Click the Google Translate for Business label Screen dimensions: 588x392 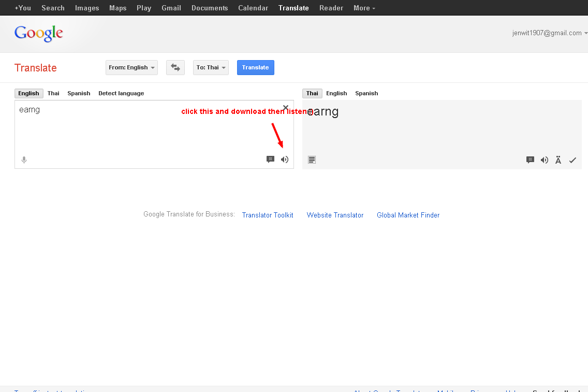(189, 214)
